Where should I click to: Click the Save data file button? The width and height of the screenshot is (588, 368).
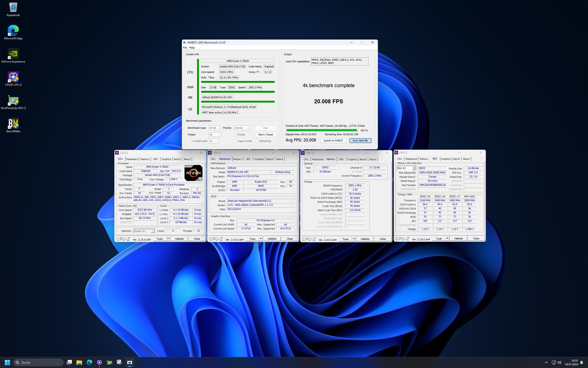[360, 141]
